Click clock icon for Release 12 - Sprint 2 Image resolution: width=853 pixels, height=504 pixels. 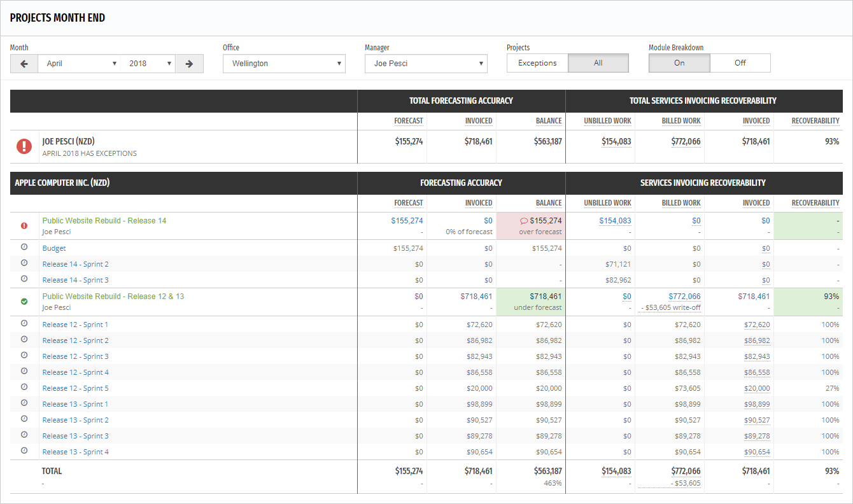tap(24, 339)
